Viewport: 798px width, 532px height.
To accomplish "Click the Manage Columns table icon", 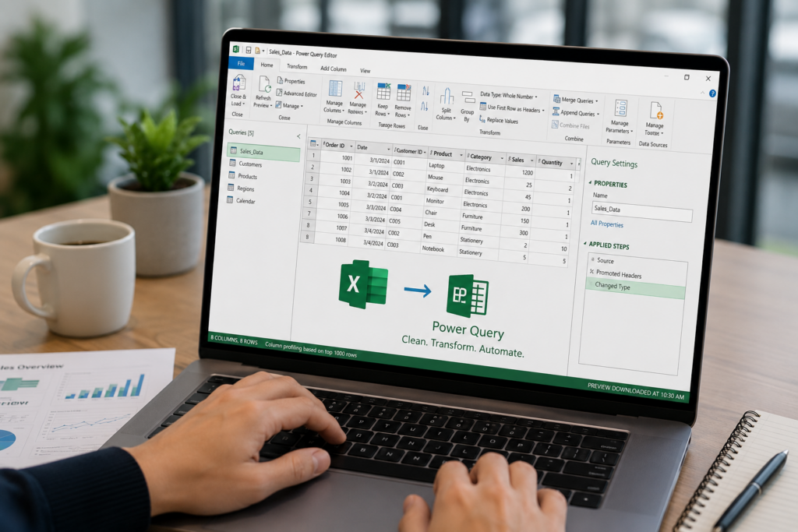I will 335,89.
